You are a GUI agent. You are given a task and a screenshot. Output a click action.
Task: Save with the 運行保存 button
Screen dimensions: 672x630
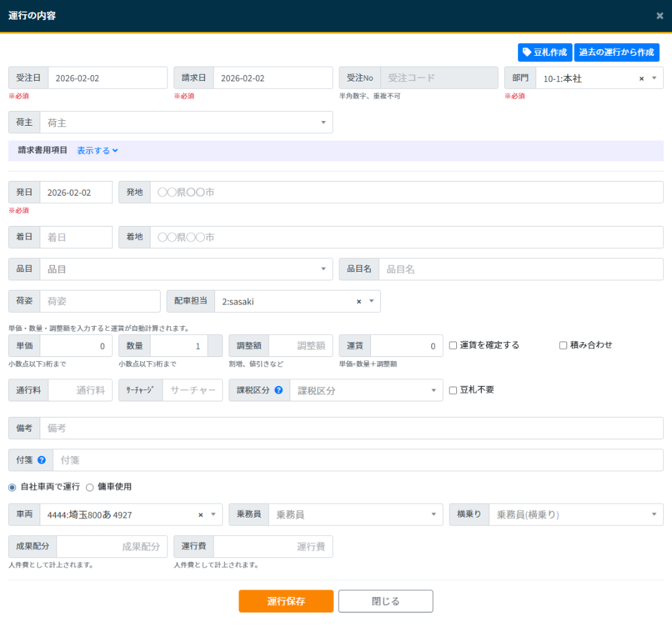286,601
